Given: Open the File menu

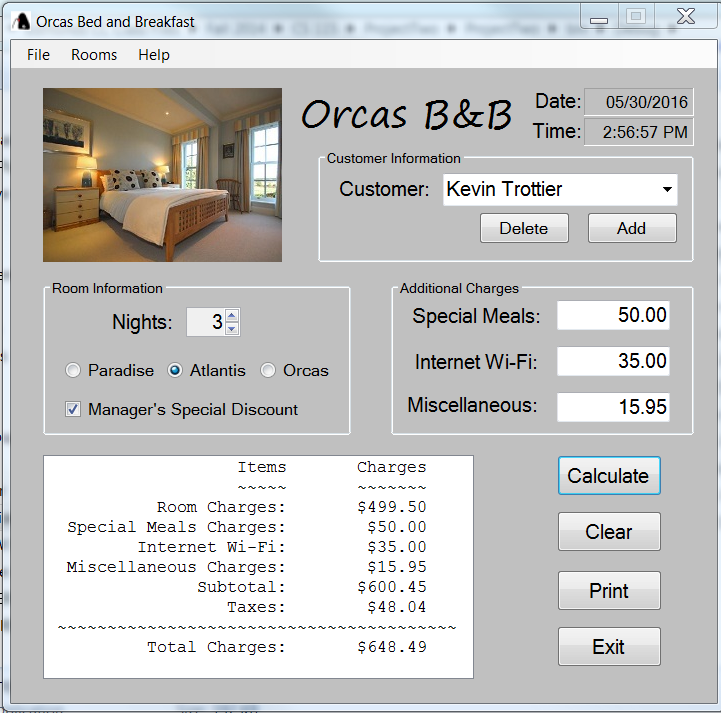Looking at the screenshot, I should [x=38, y=55].
